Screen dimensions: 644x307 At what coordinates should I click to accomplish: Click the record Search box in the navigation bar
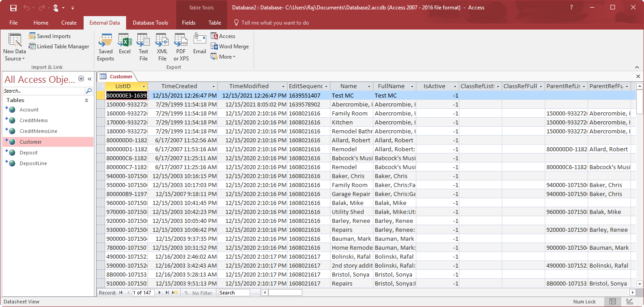click(x=234, y=293)
